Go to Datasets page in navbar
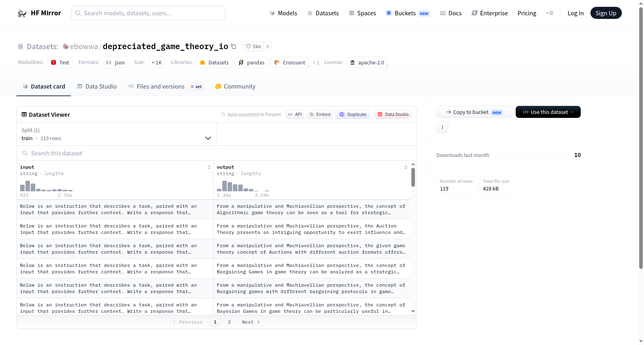The height and width of the screenshot is (345, 644). (323, 13)
